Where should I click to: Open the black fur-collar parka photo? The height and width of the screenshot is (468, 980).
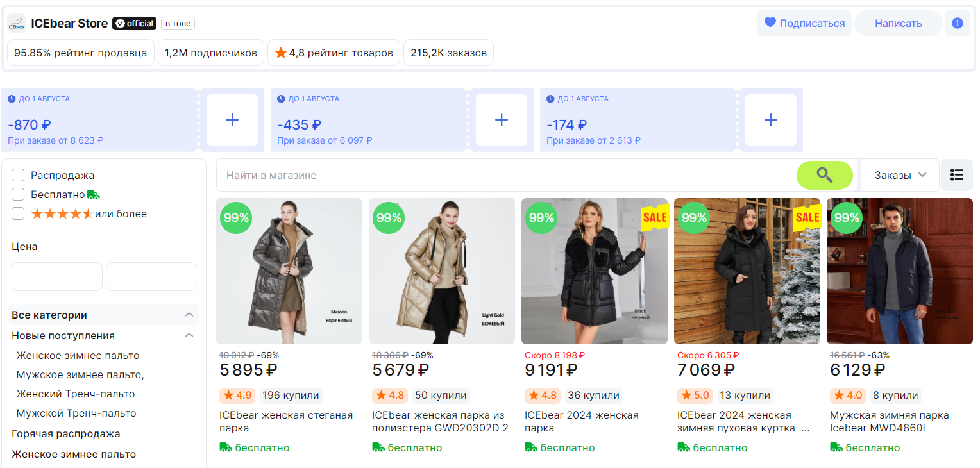pyautogui.click(x=595, y=271)
